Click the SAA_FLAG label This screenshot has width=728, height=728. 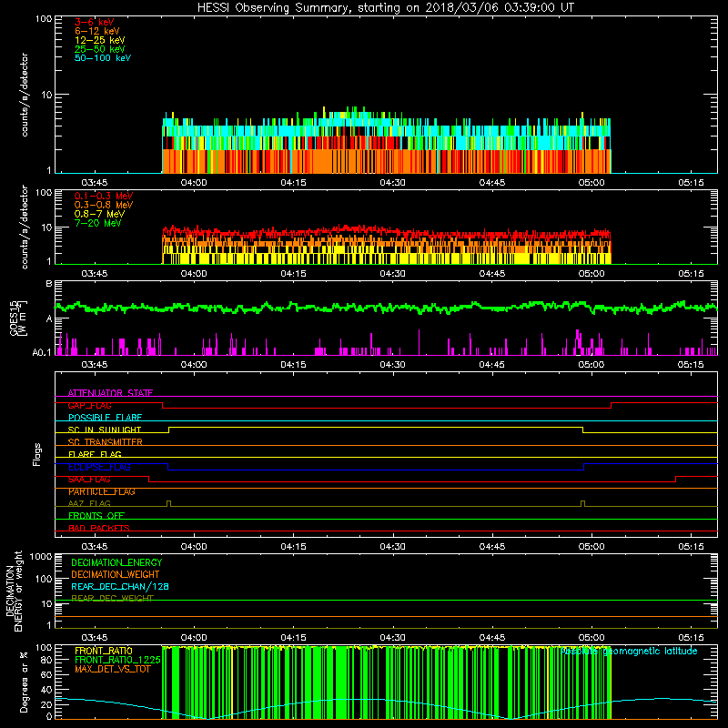click(89, 480)
